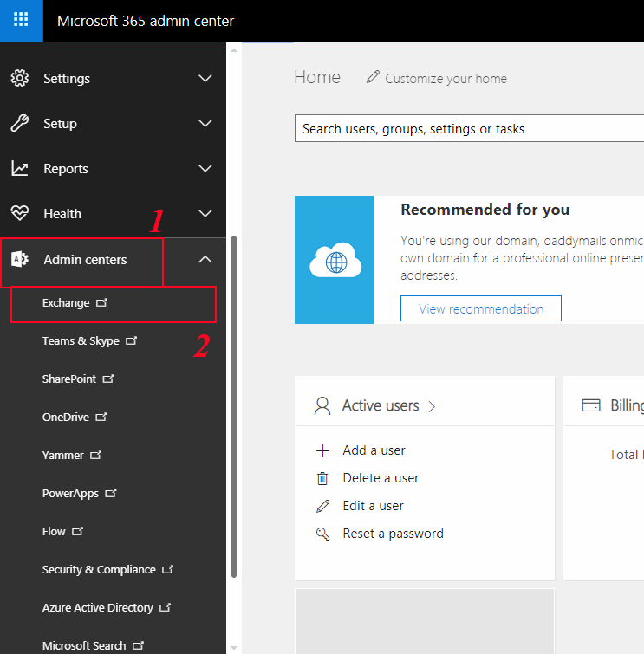644x654 pixels.
Task: Click external link icon next to PowerApps
Action: [x=111, y=493]
